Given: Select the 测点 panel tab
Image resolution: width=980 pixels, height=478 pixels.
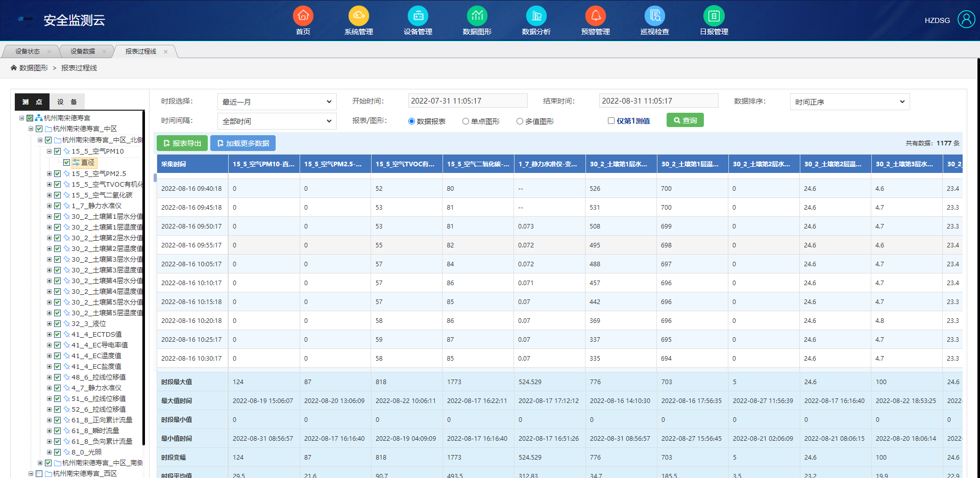Looking at the screenshot, I should [32, 102].
